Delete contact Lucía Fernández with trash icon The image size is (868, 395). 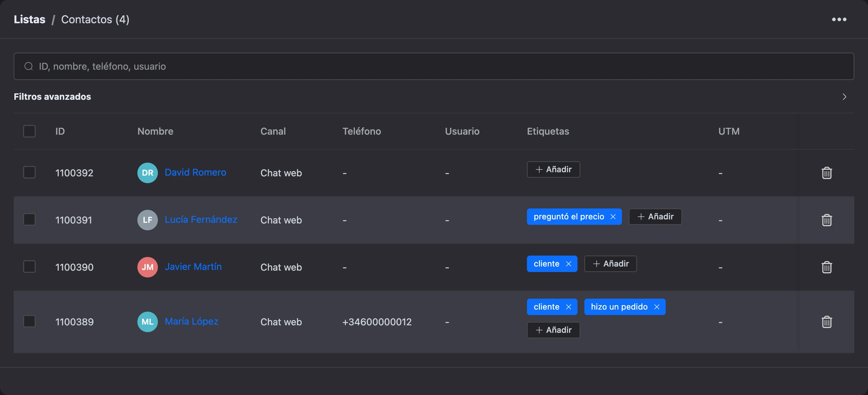click(827, 220)
